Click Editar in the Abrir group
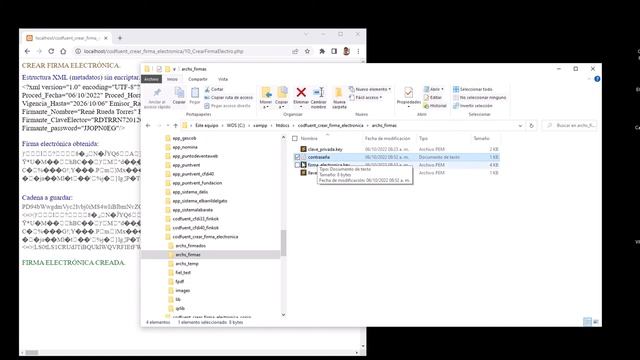The image size is (640, 360). (433, 98)
